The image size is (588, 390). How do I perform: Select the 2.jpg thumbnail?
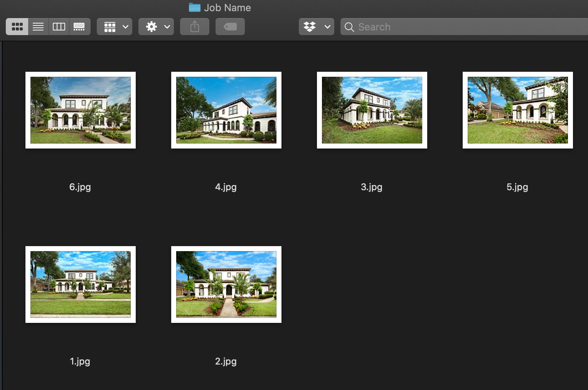226,284
